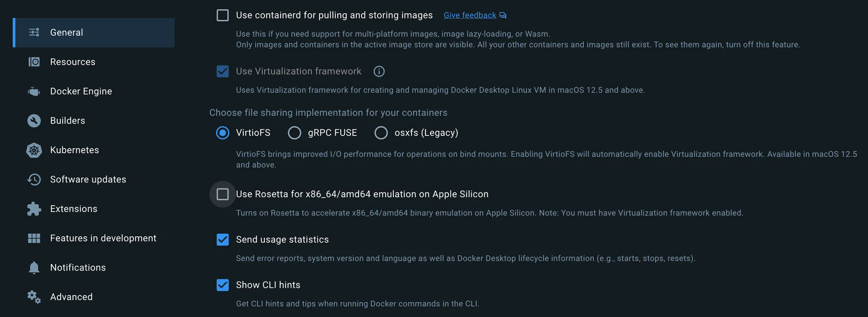Screen dimensions: 868x317
Task: Disable Show CLI hints checkbox
Action: (223, 285)
